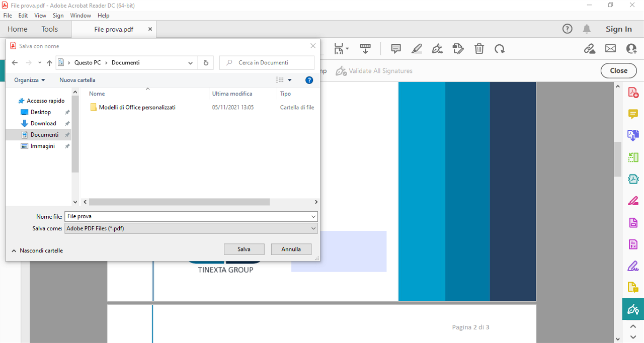The height and width of the screenshot is (343, 644).
Task: Click the share link icon
Action: [x=589, y=49]
